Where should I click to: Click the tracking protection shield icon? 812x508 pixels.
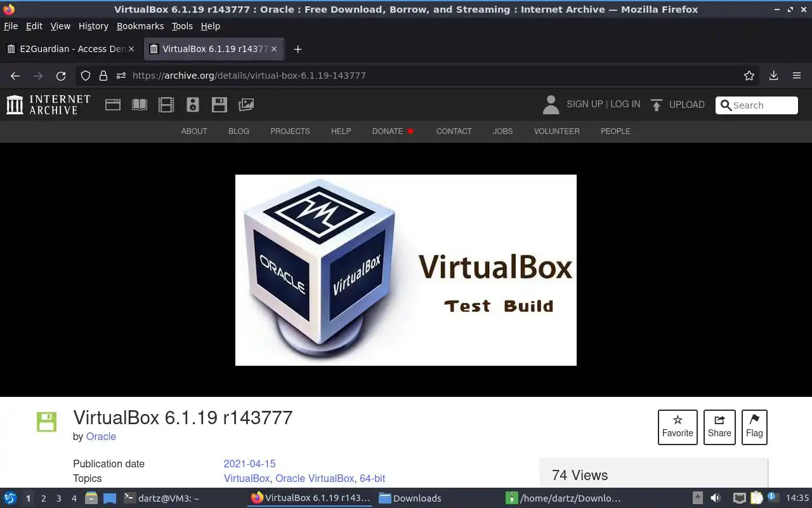tap(86, 76)
